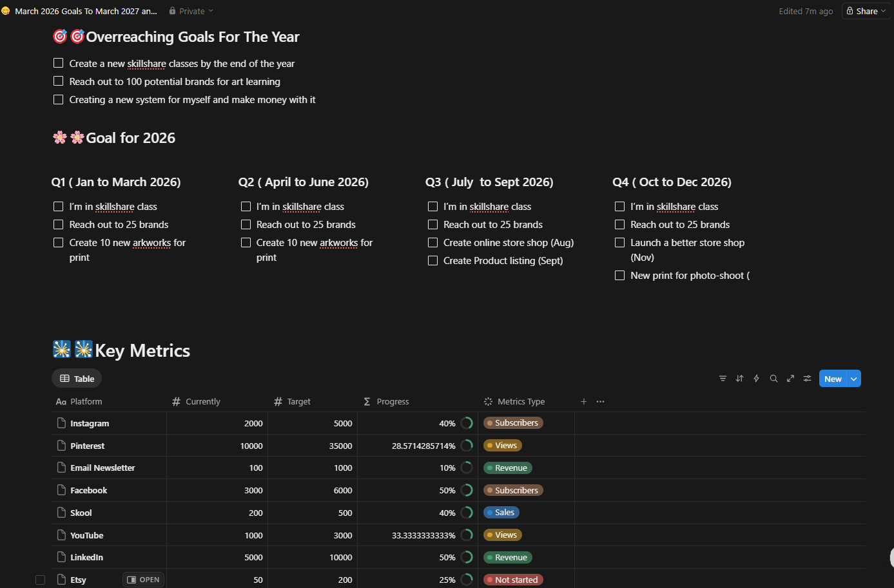The height and width of the screenshot is (588, 894).
Task: Open the Platform column header menu
Action: point(109,401)
